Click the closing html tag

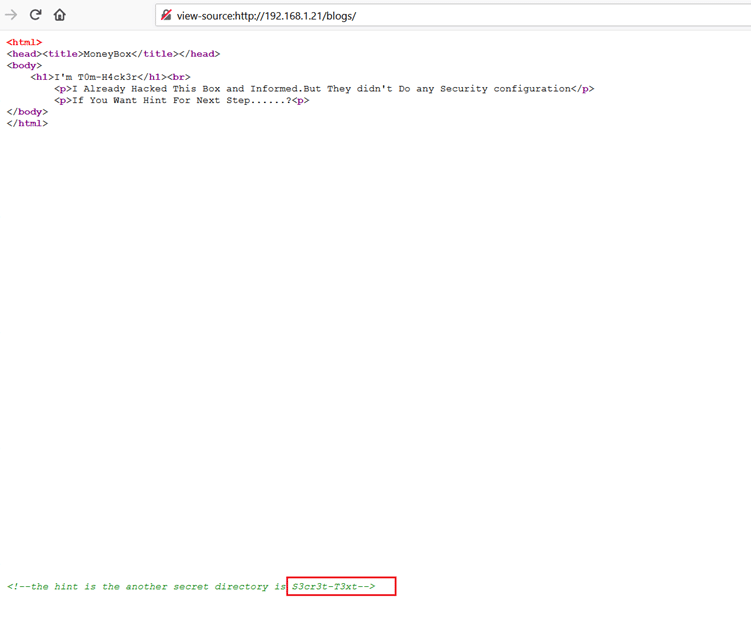pos(27,123)
